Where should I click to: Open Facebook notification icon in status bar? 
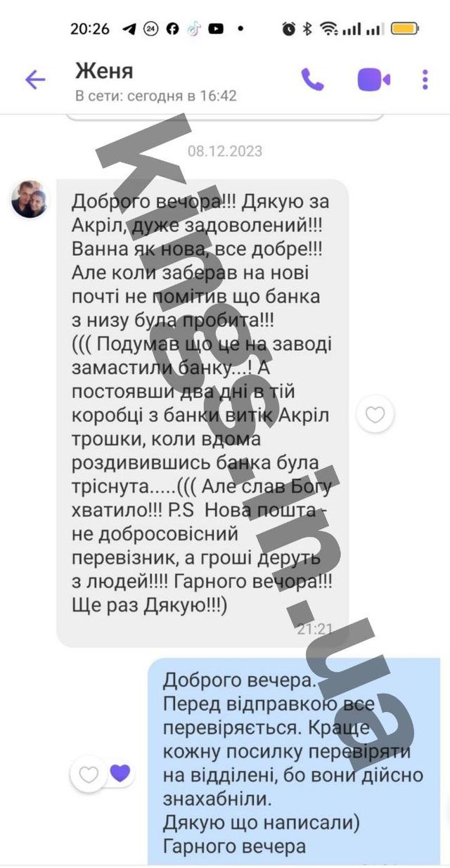click(x=172, y=29)
